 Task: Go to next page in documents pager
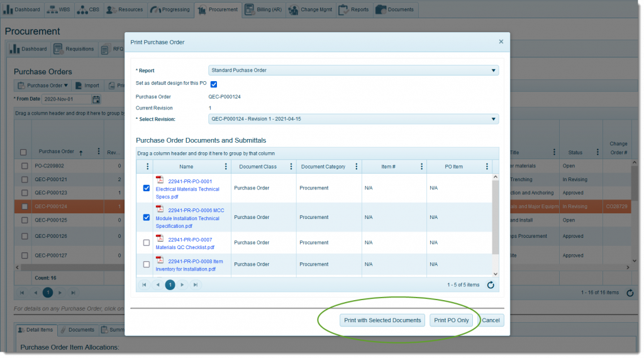click(x=183, y=285)
